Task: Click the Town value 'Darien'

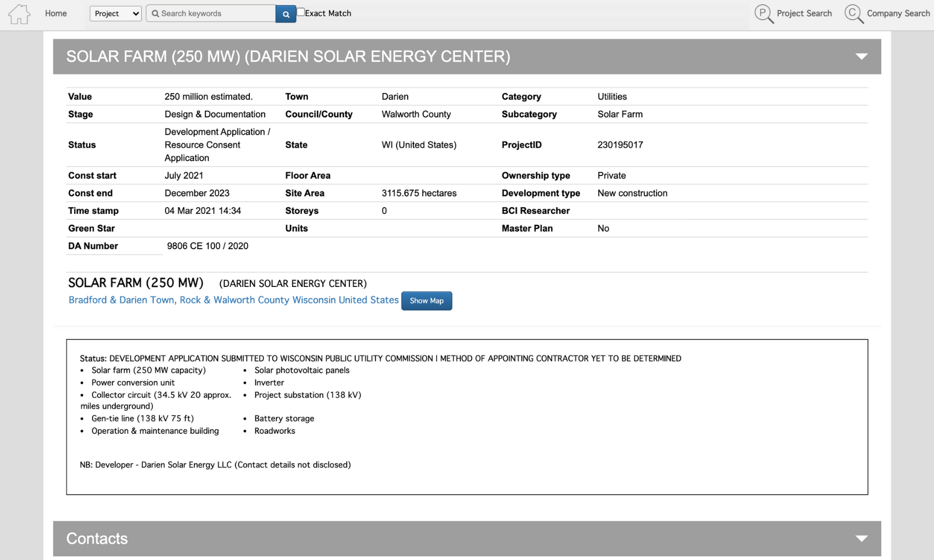Action: pyautogui.click(x=395, y=96)
